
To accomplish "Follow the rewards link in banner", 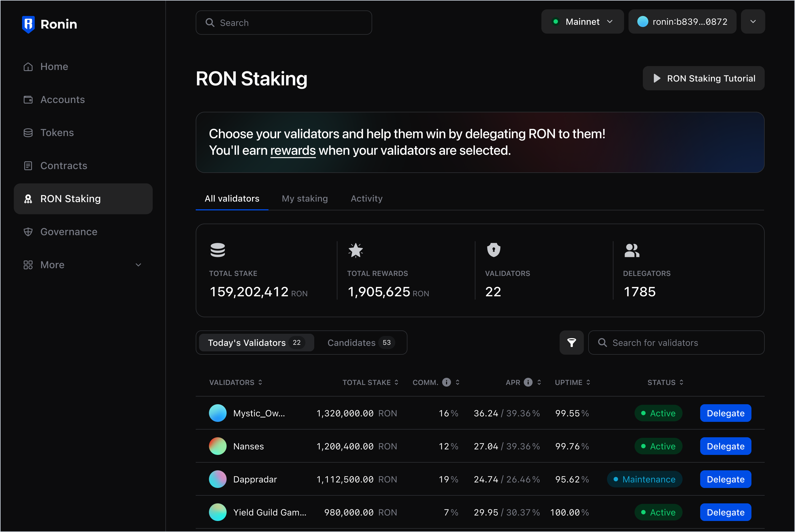I will 293,151.
